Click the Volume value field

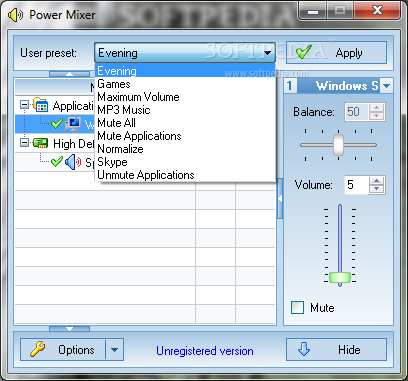357,185
